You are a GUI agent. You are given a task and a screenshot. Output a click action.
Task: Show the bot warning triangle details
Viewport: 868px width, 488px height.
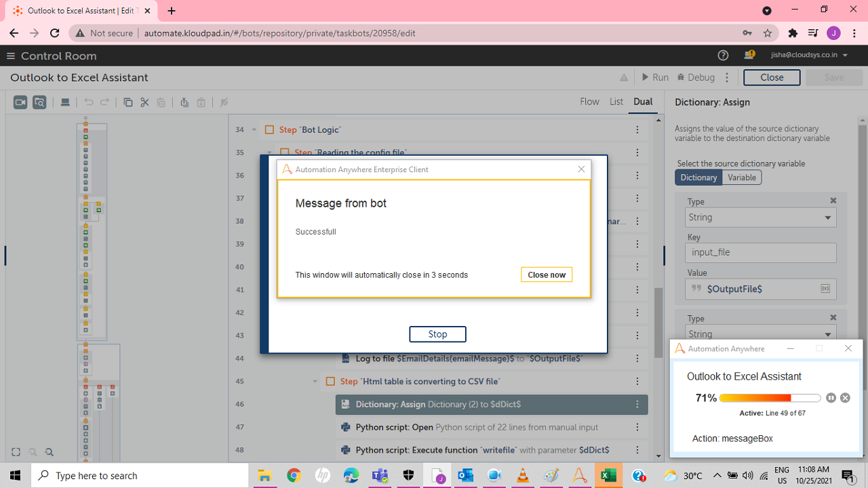point(624,78)
